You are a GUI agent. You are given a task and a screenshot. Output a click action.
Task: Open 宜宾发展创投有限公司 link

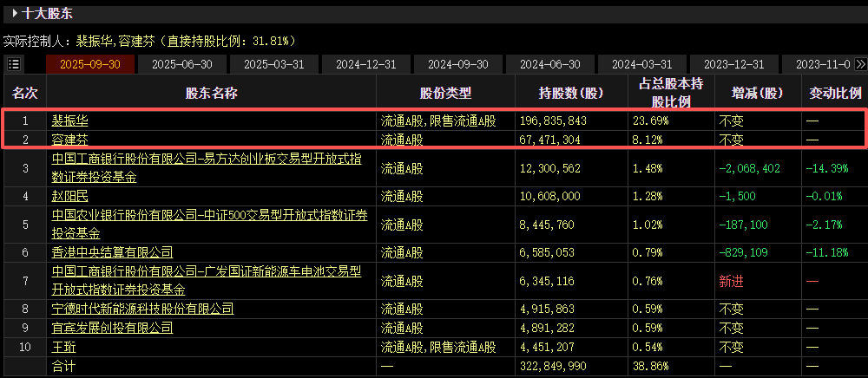[x=112, y=328]
